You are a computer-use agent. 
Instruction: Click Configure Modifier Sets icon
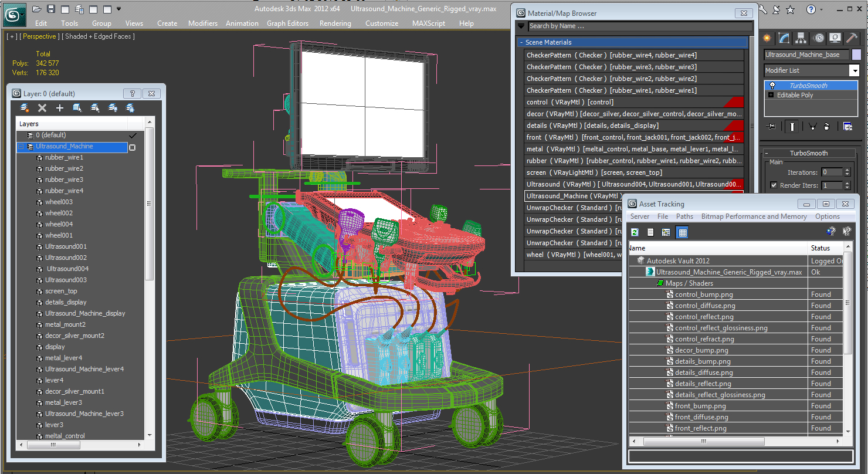(x=847, y=126)
